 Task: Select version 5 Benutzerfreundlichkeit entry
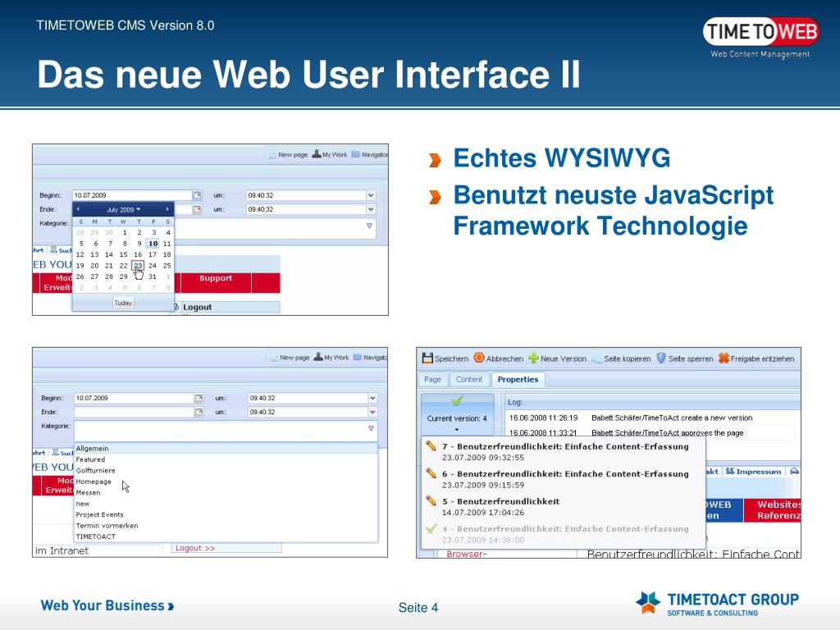pos(564,507)
